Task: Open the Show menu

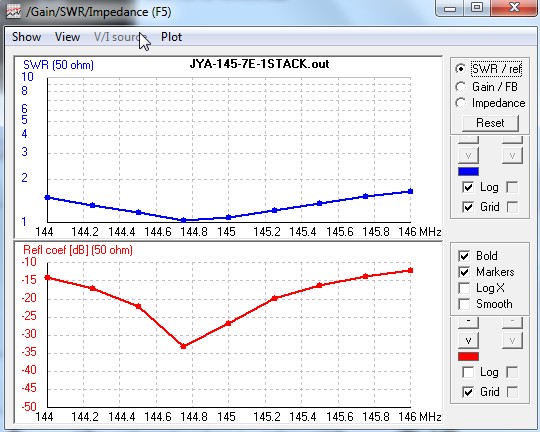Action: point(27,37)
